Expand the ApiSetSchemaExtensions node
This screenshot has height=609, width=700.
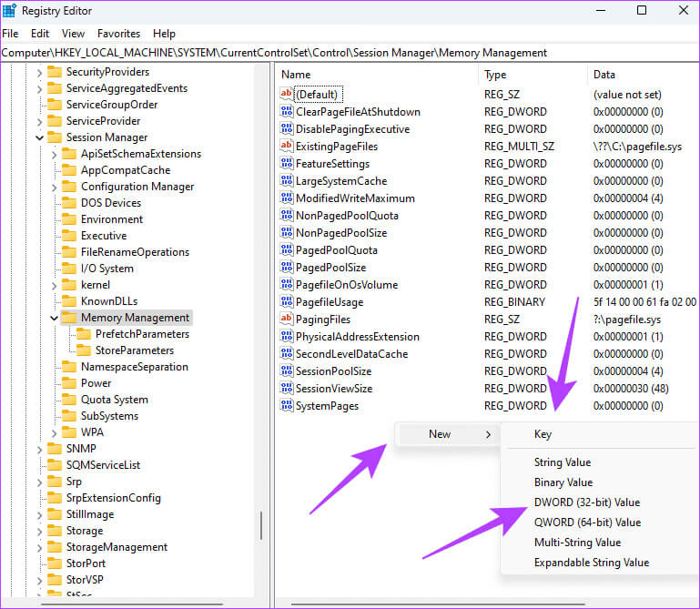pyautogui.click(x=54, y=155)
